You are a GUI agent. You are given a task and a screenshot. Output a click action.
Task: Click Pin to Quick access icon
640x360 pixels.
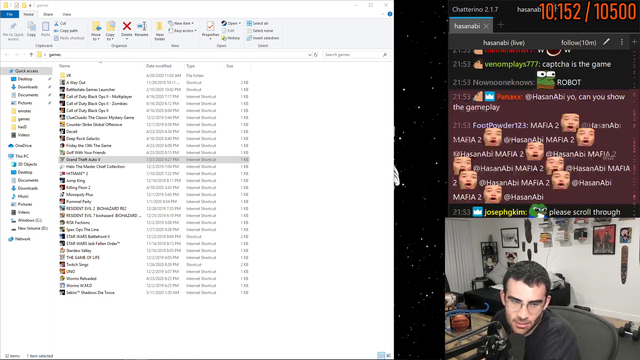point(13,27)
